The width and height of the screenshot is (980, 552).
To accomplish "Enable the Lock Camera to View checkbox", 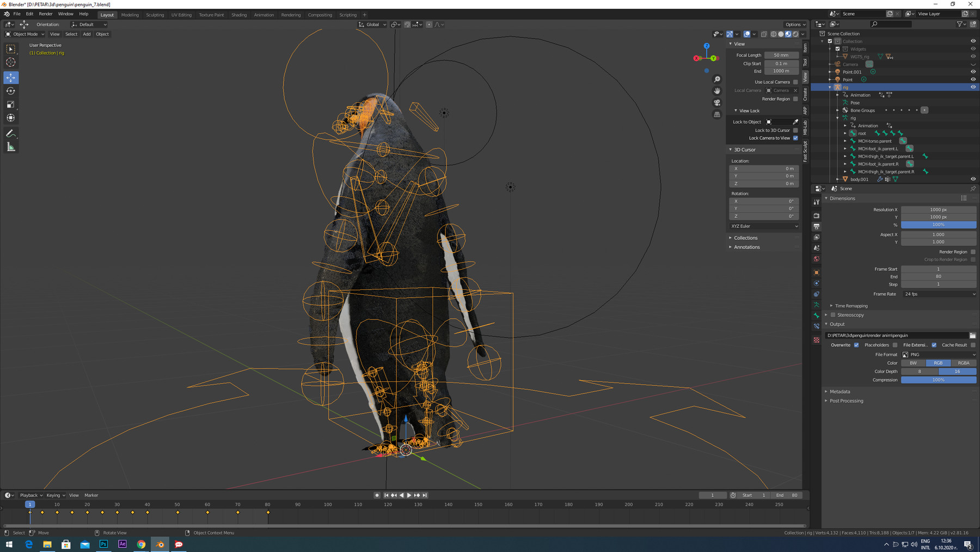I will [x=795, y=138].
